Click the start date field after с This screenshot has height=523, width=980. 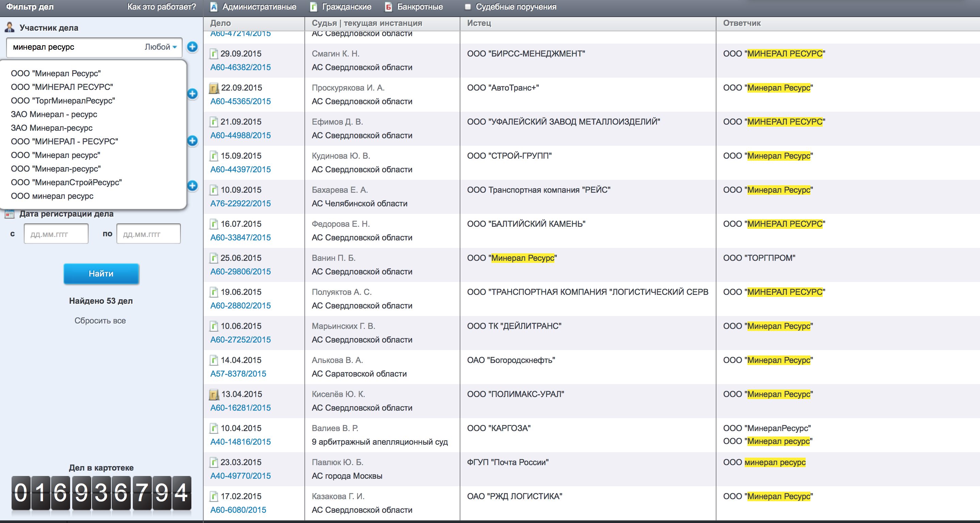pyautogui.click(x=56, y=234)
